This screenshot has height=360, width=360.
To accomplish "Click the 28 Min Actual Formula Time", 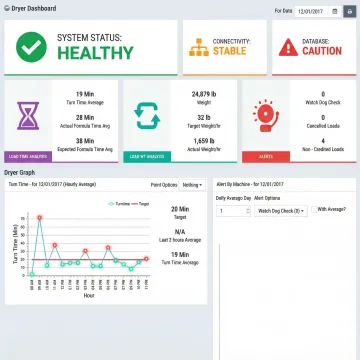I will point(85,118).
